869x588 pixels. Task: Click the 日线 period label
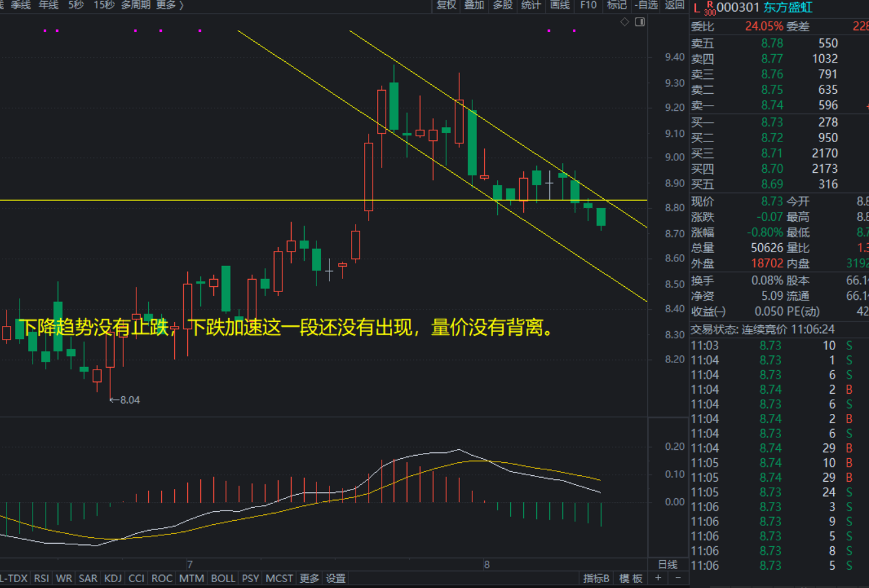tap(667, 565)
